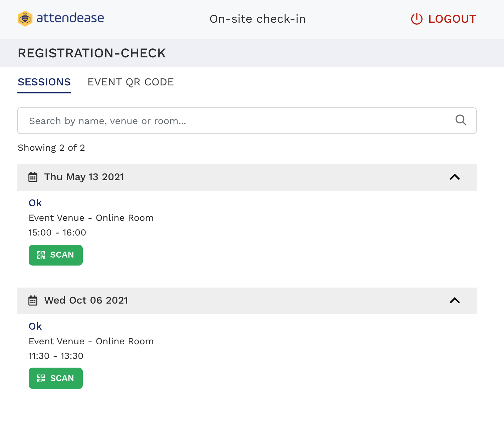Open the EVENT QR CODE tab
The image size is (504, 431).
(x=131, y=82)
